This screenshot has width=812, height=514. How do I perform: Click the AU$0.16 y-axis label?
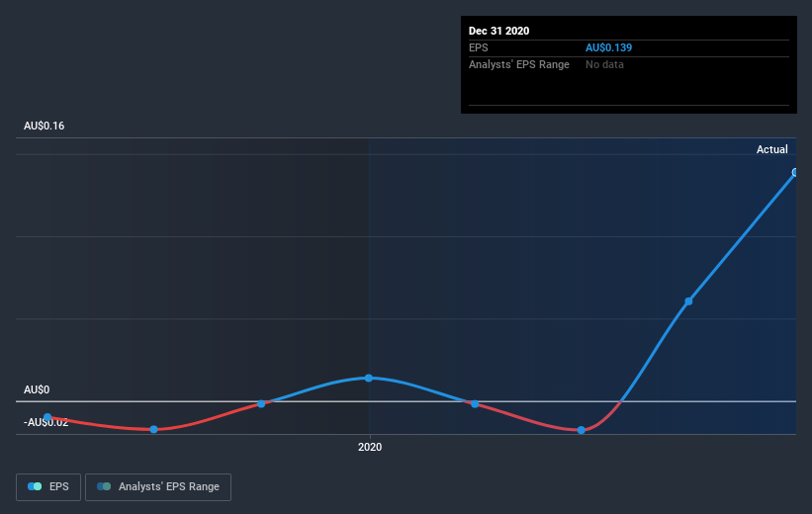click(x=45, y=126)
